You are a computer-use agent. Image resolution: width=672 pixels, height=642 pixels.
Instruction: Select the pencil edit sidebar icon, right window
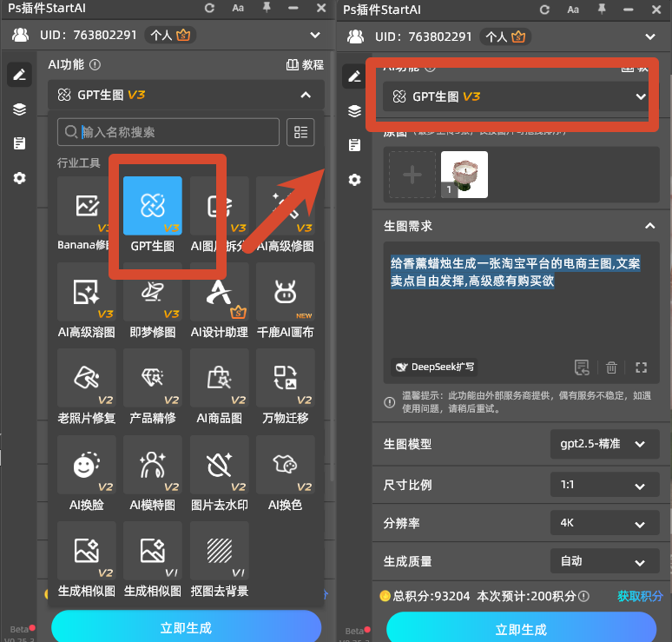354,76
